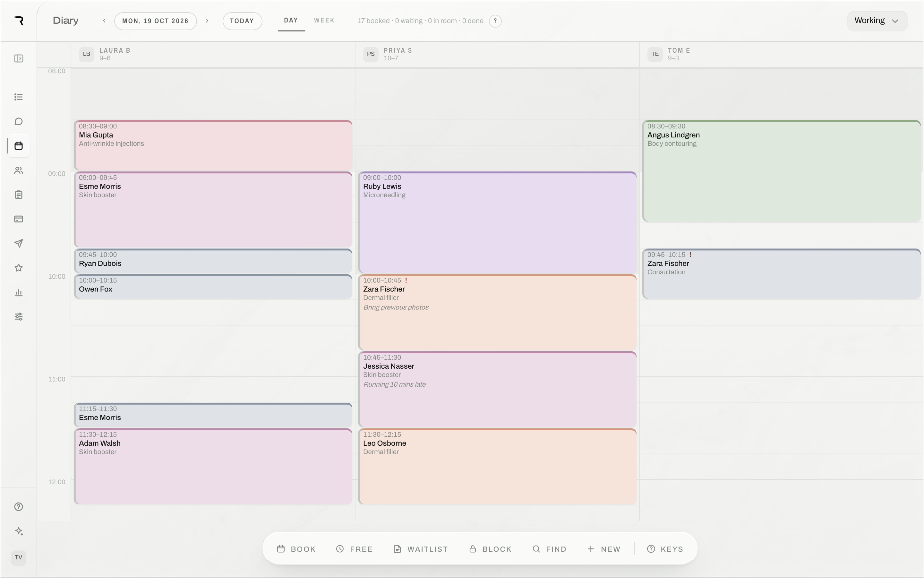Screen dimensions: 924x578
Task: Go to the next day arrow
Action: pyautogui.click(x=207, y=21)
